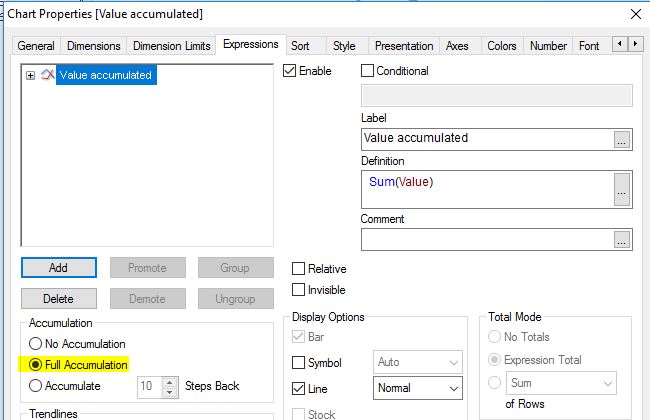650x420 pixels.
Task: Close the Chart Properties dialog
Action: coord(635,14)
